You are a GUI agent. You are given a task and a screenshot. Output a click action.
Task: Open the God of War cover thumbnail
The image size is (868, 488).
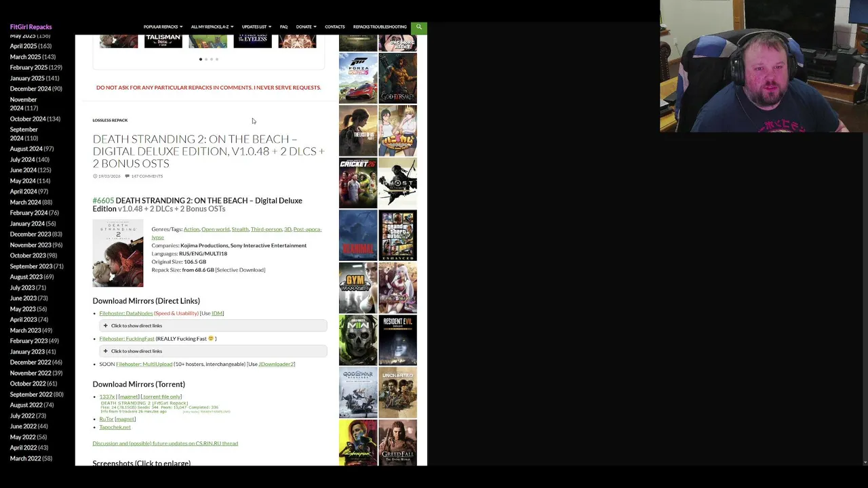point(358,392)
